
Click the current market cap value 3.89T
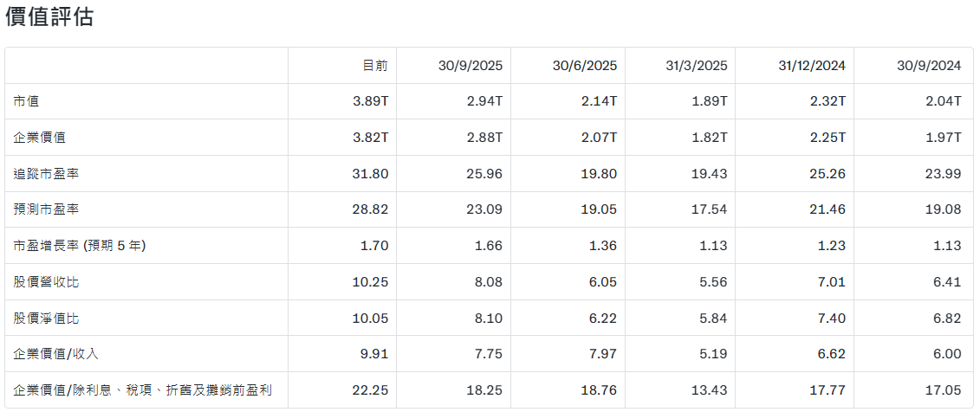pyautogui.click(x=370, y=101)
